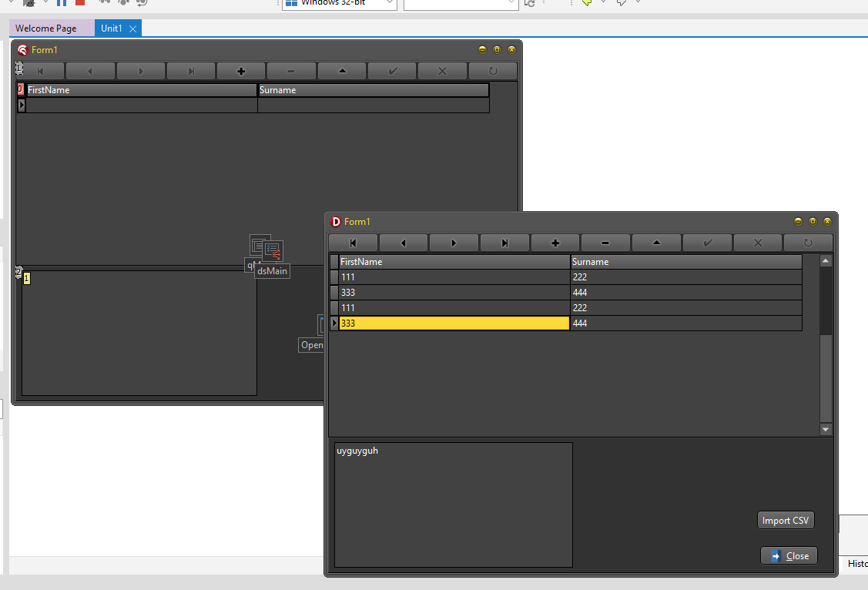Click previous record arrow in running form
The width and height of the screenshot is (868, 590).
click(x=403, y=243)
